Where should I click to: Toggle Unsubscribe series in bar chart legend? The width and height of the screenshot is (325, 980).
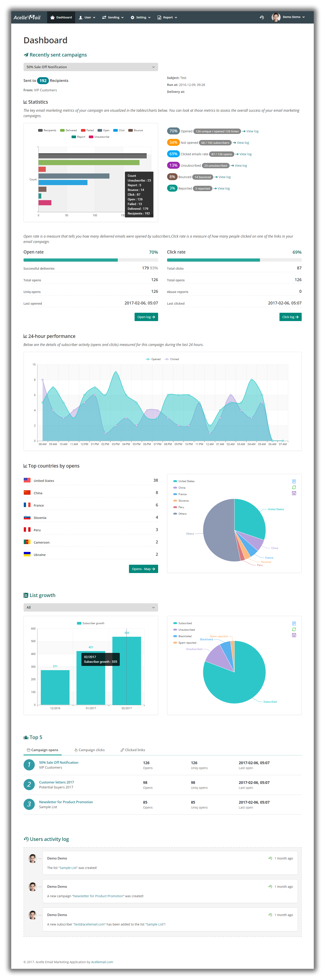[x=99, y=137]
